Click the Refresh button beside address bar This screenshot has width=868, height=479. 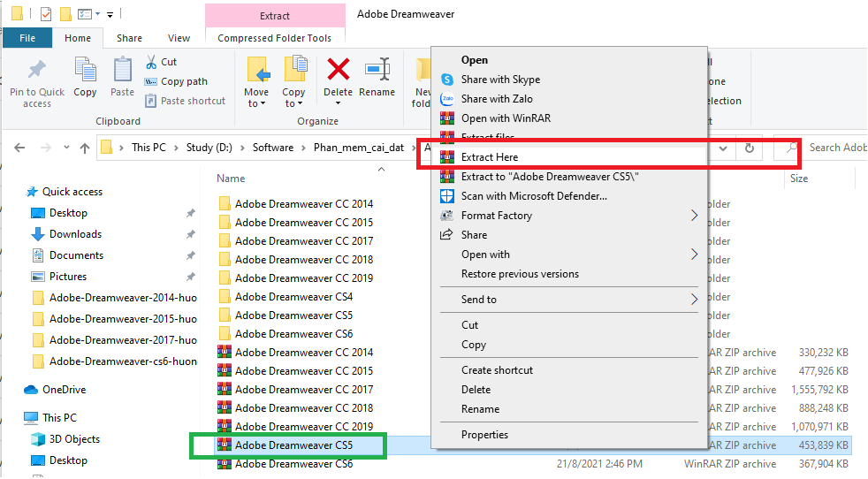(749, 148)
